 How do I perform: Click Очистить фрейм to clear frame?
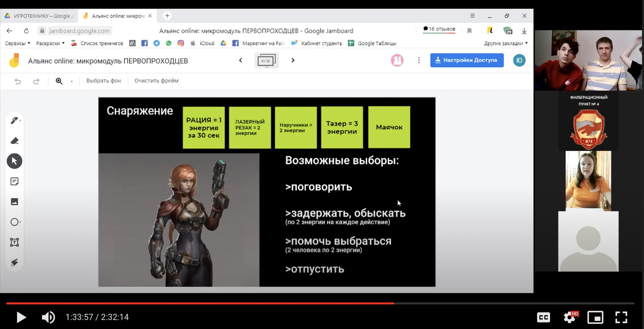coord(156,81)
